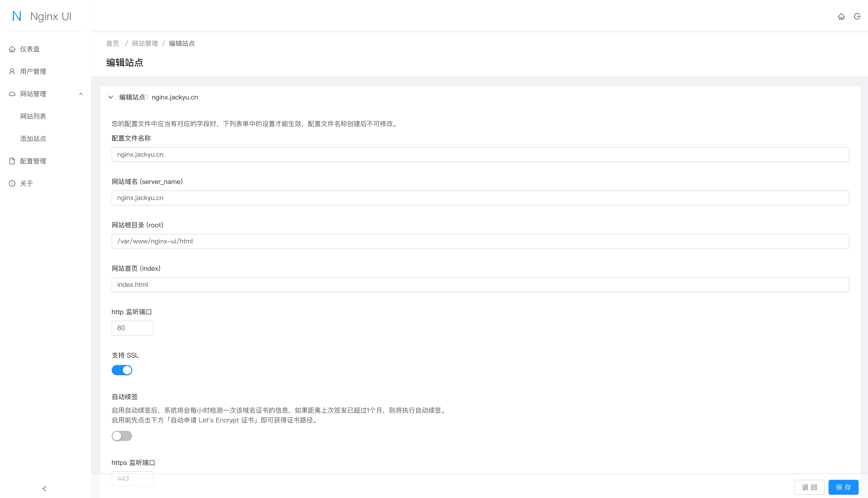Screen dimensions: 868x498
Task: Click the dashboard house icon in sidebar
Action: (12, 49)
